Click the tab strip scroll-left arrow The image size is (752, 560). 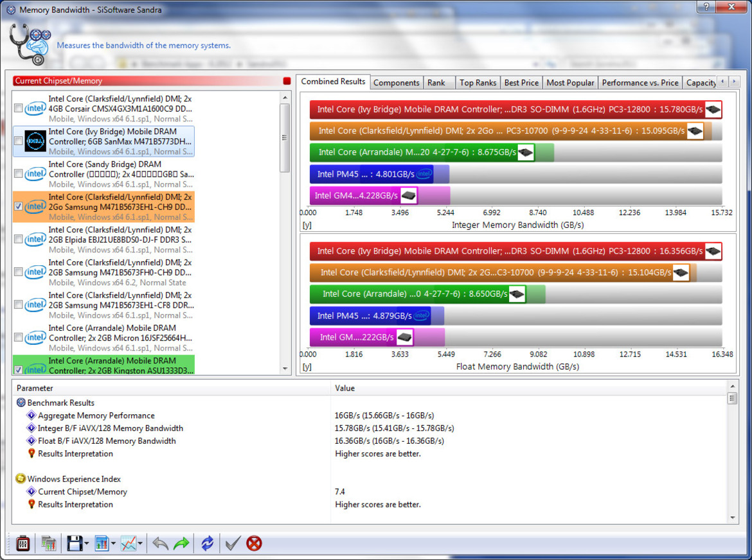click(x=722, y=82)
